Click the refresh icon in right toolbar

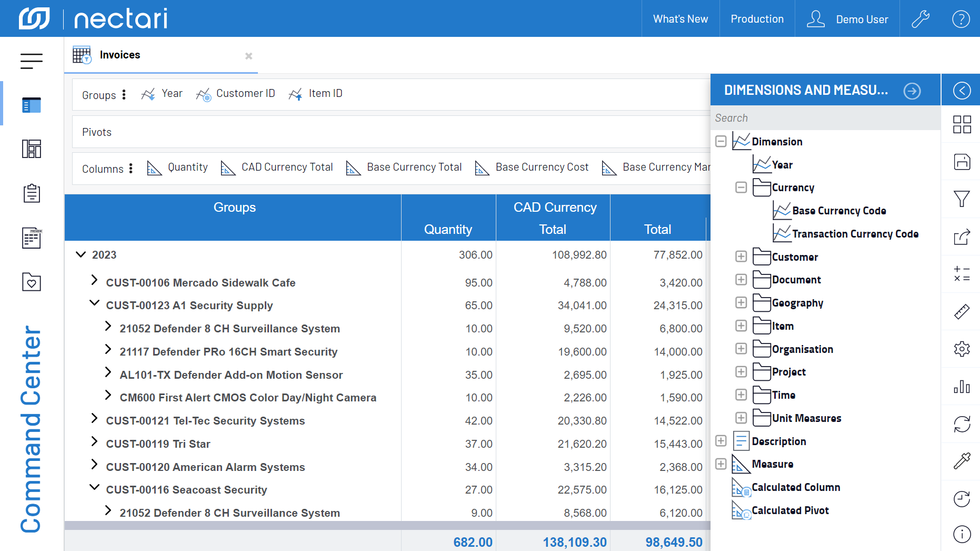(x=962, y=424)
